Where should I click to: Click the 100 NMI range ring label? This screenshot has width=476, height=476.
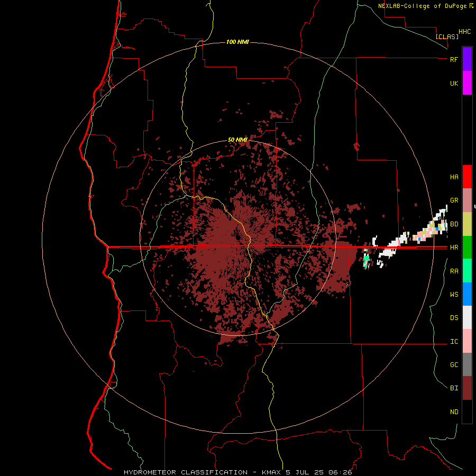[x=237, y=42]
